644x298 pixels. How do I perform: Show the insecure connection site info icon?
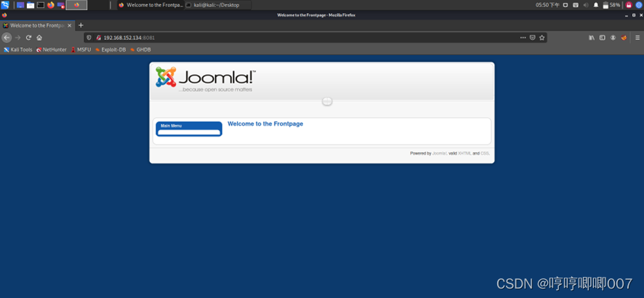coord(99,37)
